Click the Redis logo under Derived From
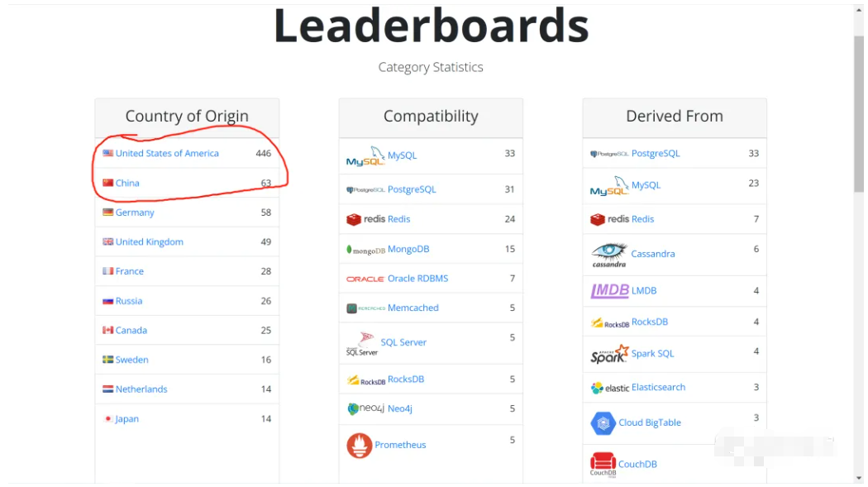 [609, 219]
